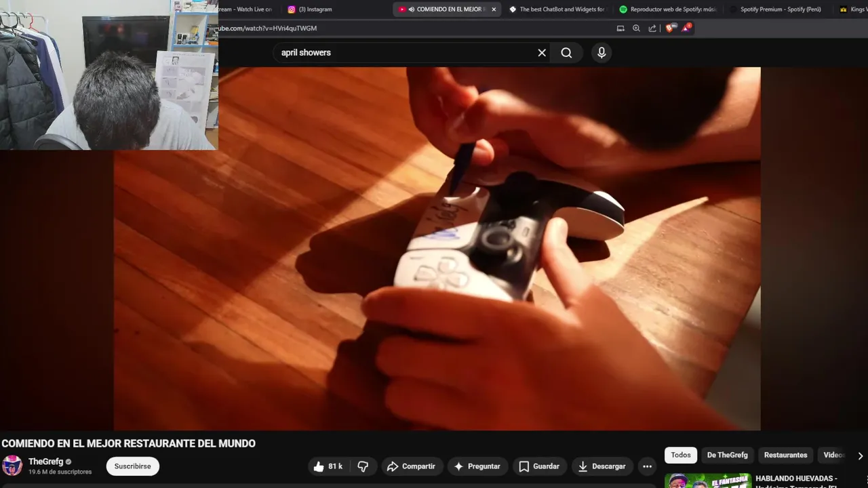
Task: Clear the search text with the X icon
Action: [542, 53]
